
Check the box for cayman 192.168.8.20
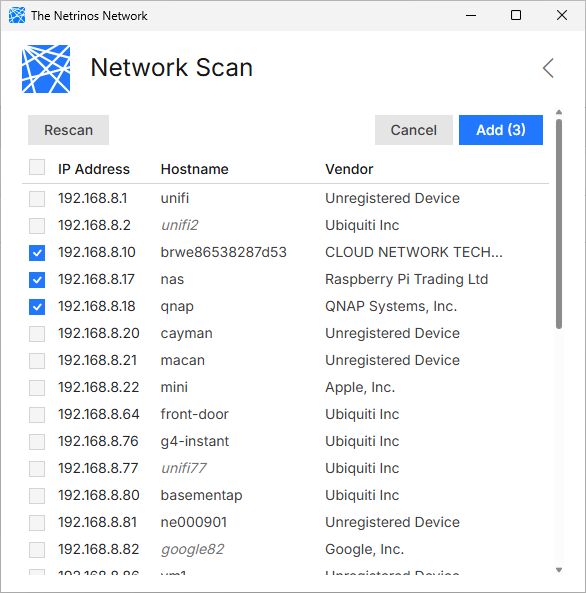pyautogui.click(x=37, y=334)
